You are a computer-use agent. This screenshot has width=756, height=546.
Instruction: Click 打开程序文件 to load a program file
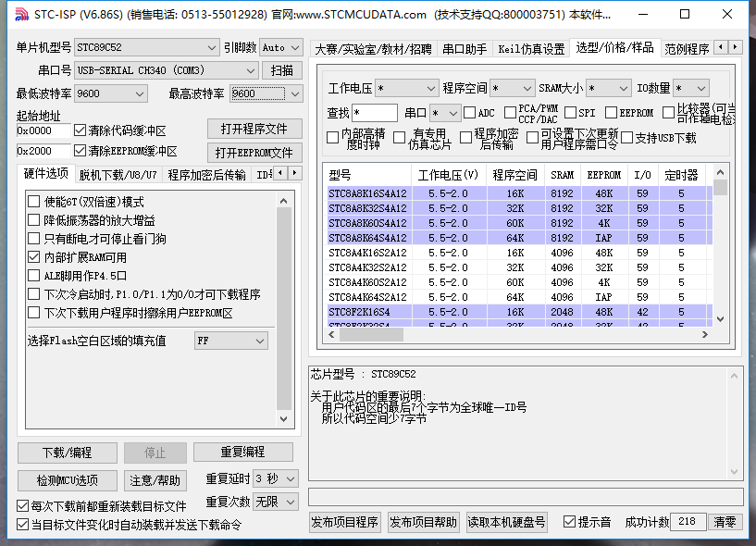254,128
